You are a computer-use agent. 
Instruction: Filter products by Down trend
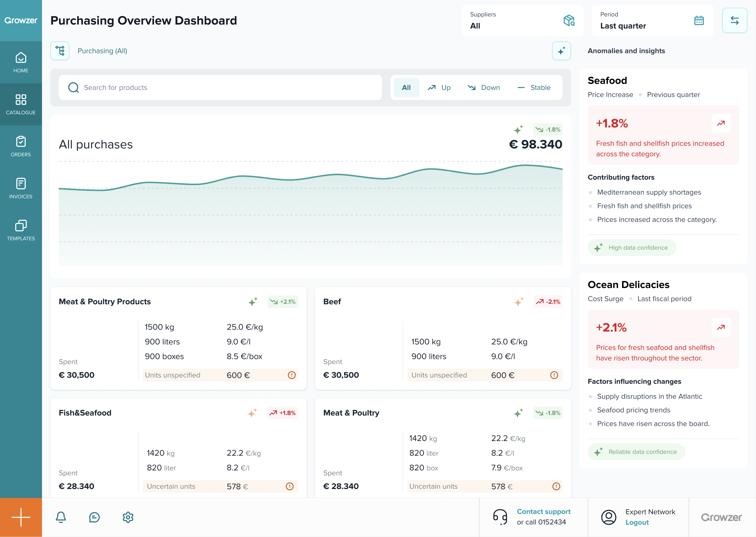[483, 88]
